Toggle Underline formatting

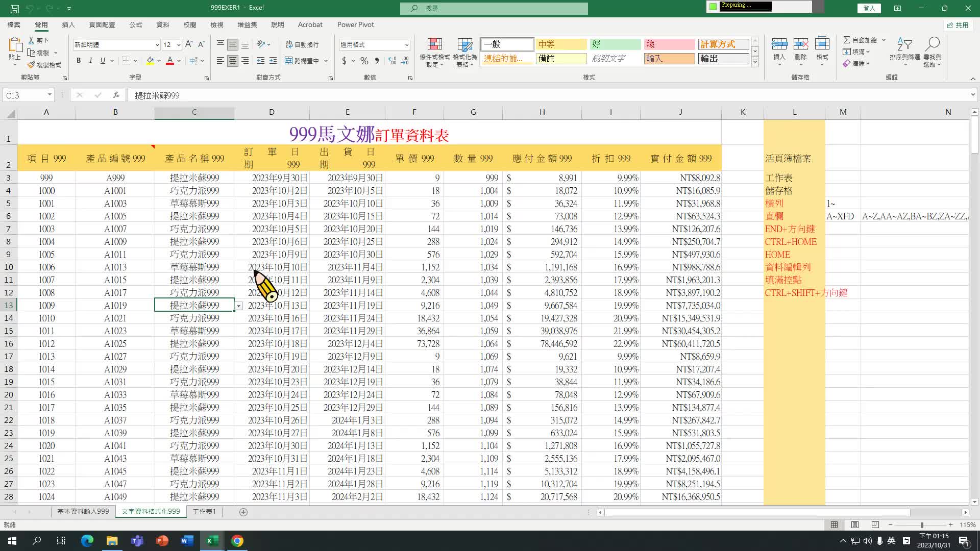pyautogui.click(x=103, y=61)
